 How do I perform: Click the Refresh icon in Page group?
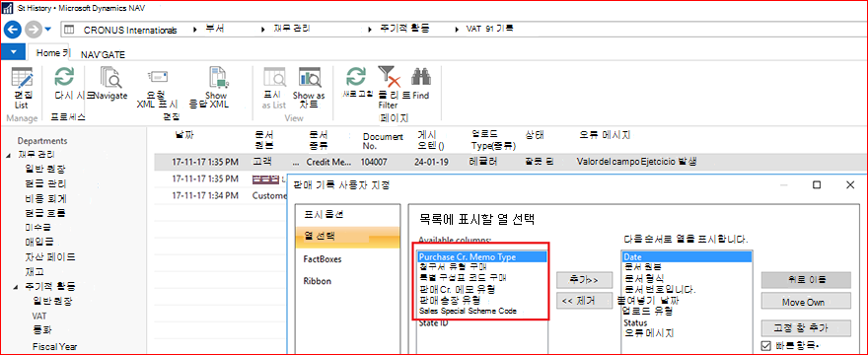355,77
